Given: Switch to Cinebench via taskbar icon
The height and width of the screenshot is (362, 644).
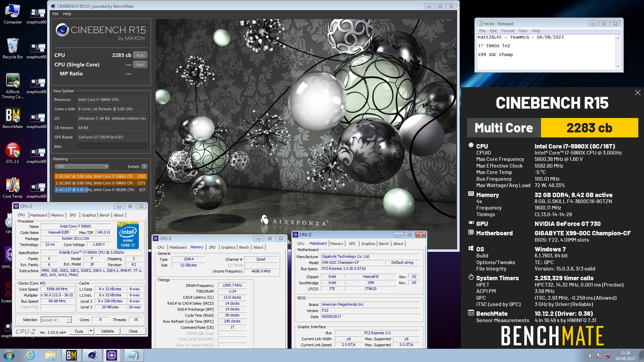Looking at the screenshot, I should point(92,355).
